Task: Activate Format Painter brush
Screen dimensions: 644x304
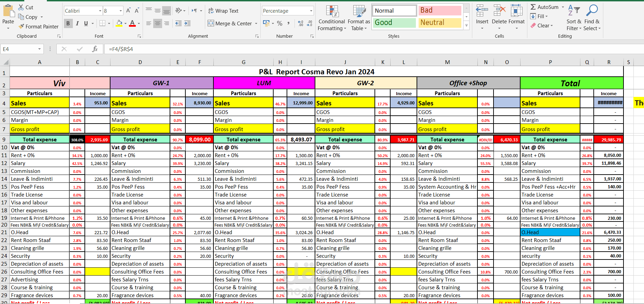Action: [38, 26]
